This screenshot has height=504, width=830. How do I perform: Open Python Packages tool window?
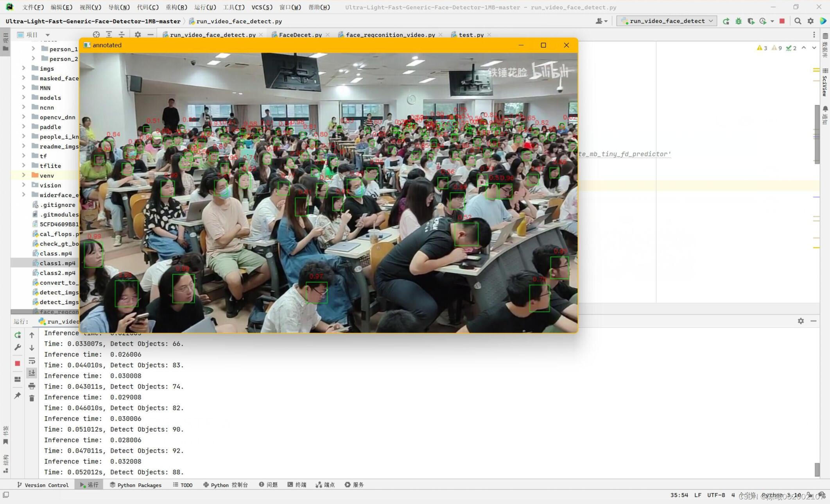tap(135, 485)
